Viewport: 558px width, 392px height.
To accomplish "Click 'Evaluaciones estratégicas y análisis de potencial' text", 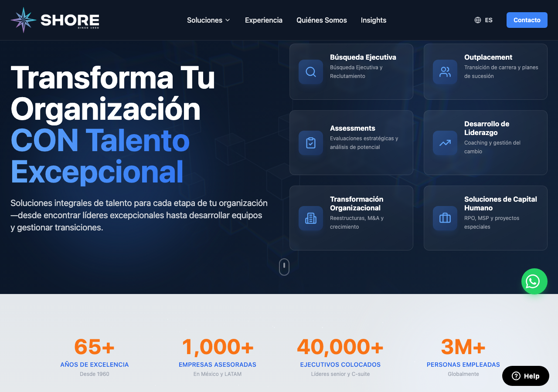I will click(x=364, y=143).
